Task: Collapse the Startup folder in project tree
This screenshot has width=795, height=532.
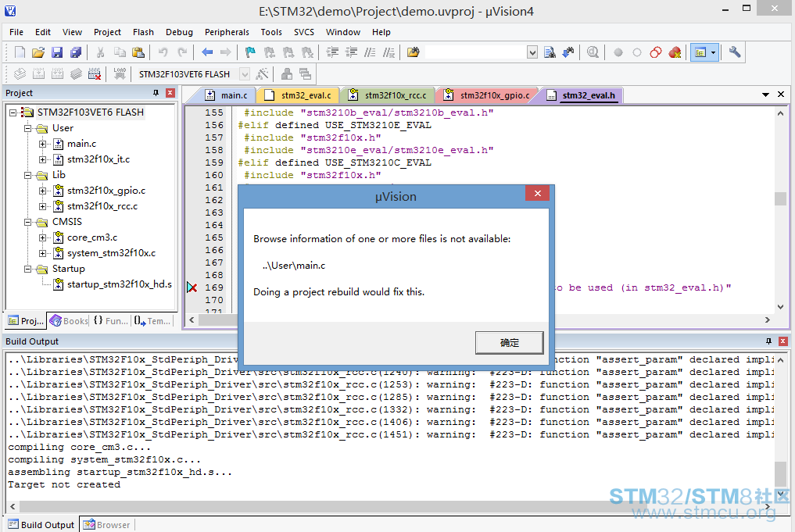Action: click(28, 269)
